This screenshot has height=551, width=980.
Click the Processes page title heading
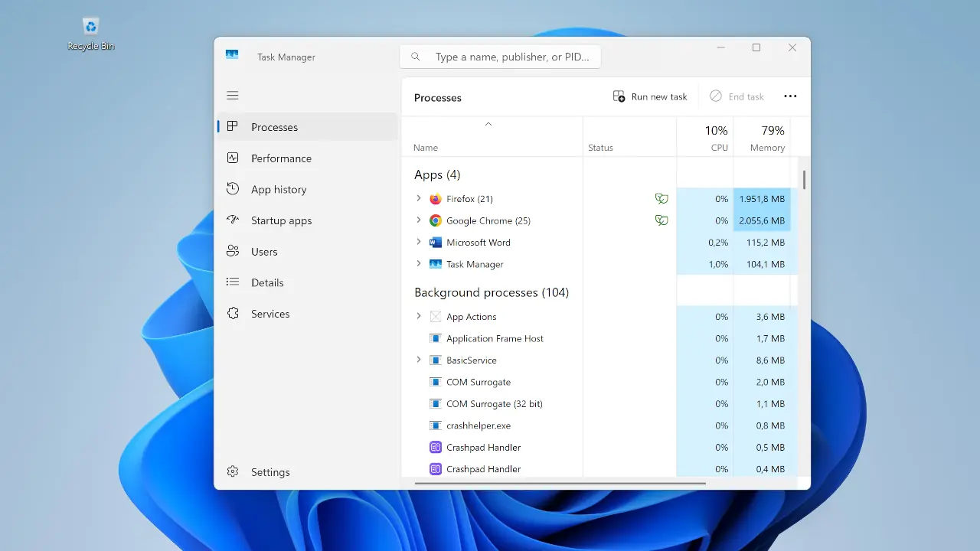coord(438,98)
